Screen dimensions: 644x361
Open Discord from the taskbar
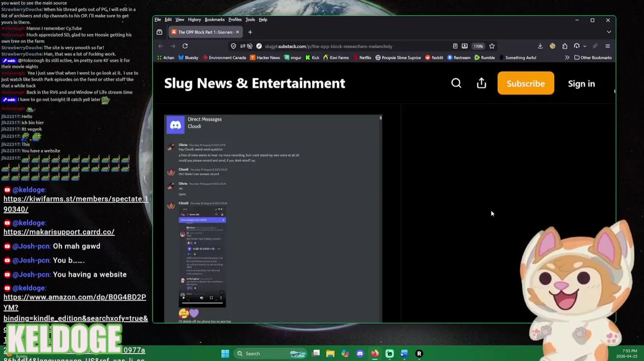point(360,354)
